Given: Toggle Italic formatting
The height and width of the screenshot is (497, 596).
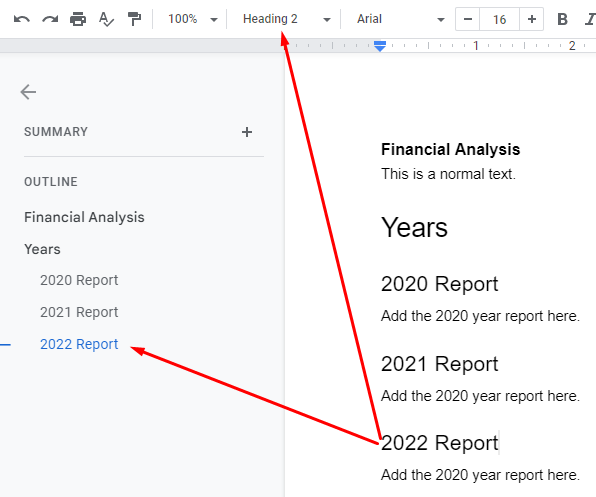Looking at the screenshot, I should [x=590, y=19].
